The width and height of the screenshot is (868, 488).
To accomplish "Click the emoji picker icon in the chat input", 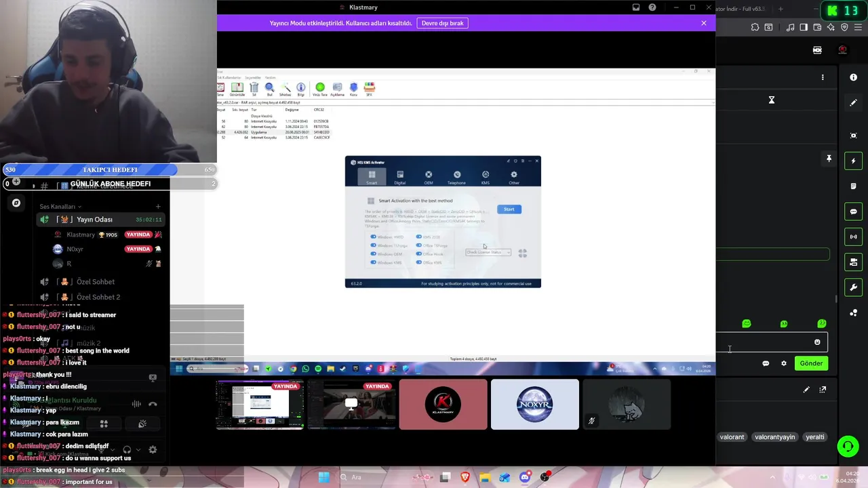I will click(817, 342).
